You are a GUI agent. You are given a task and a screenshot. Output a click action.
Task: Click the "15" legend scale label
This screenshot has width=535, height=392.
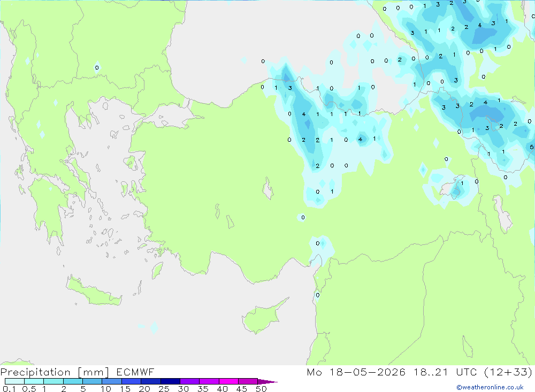[x=125, y=389]
